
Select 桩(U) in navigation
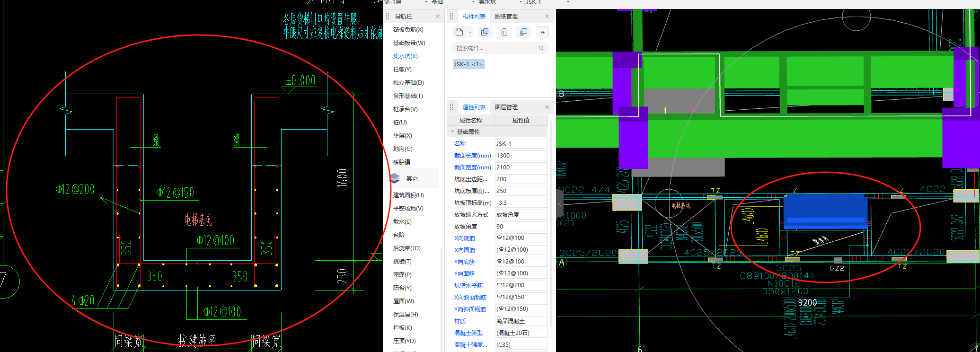[400, 122]
